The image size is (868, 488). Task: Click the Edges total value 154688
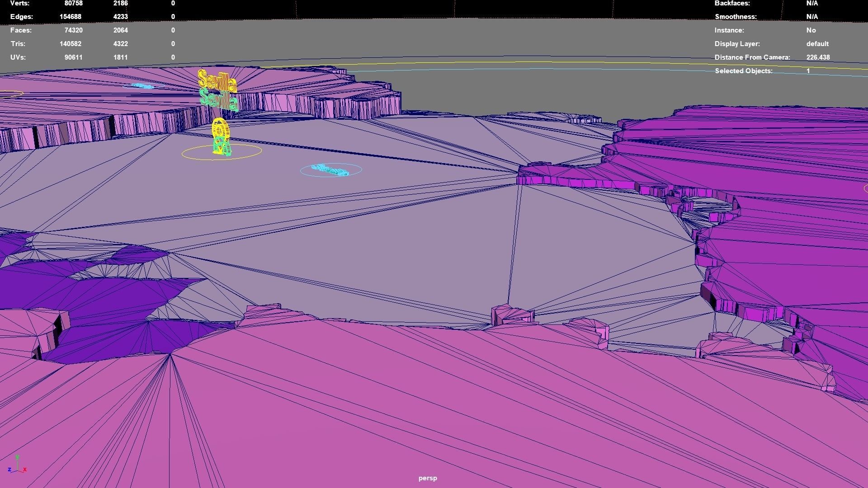[70, 17]
